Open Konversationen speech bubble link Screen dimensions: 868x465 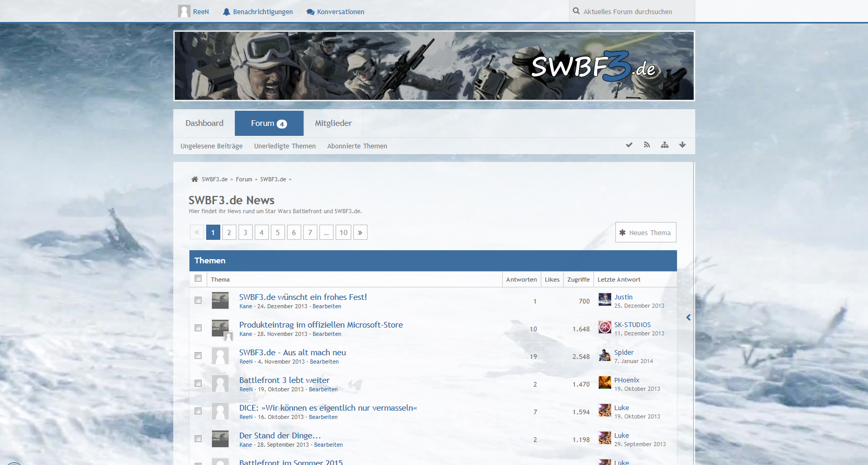click(x=336, y=11)
